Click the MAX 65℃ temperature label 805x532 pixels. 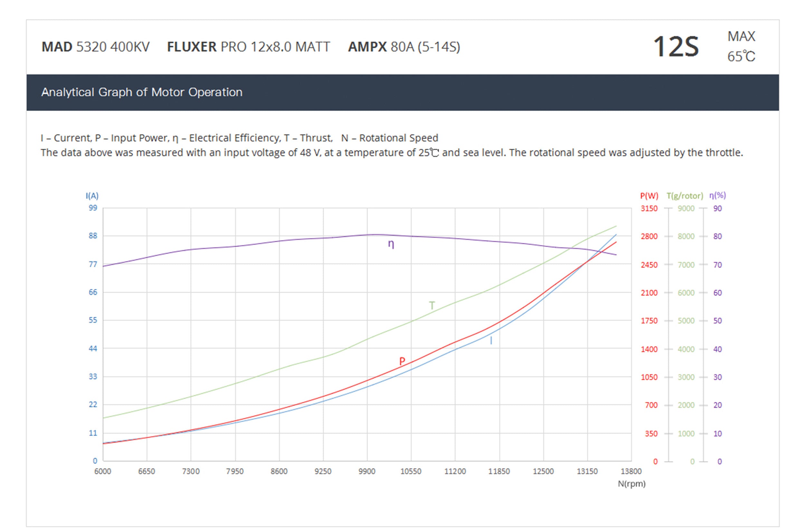pyautogui.click(x=741, y=46)
